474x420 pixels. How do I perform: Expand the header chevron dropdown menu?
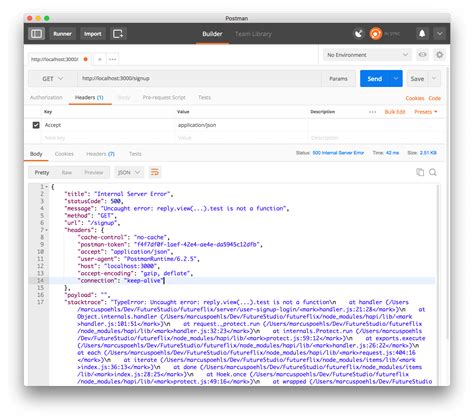440,34
